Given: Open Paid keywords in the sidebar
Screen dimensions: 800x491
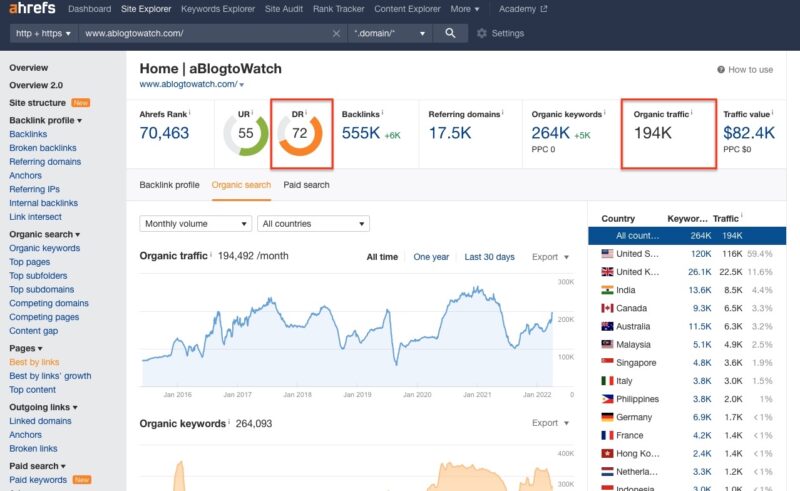Looking at the screenshot, I should [38, 480].
